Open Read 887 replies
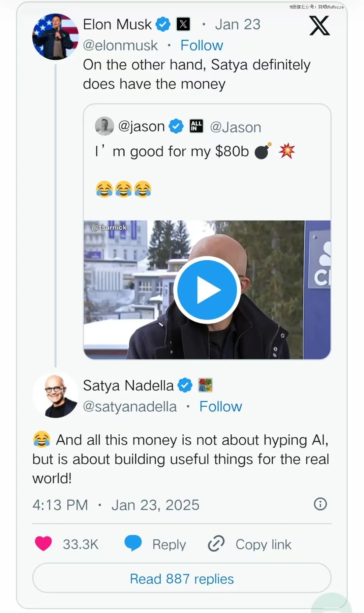 182,579
